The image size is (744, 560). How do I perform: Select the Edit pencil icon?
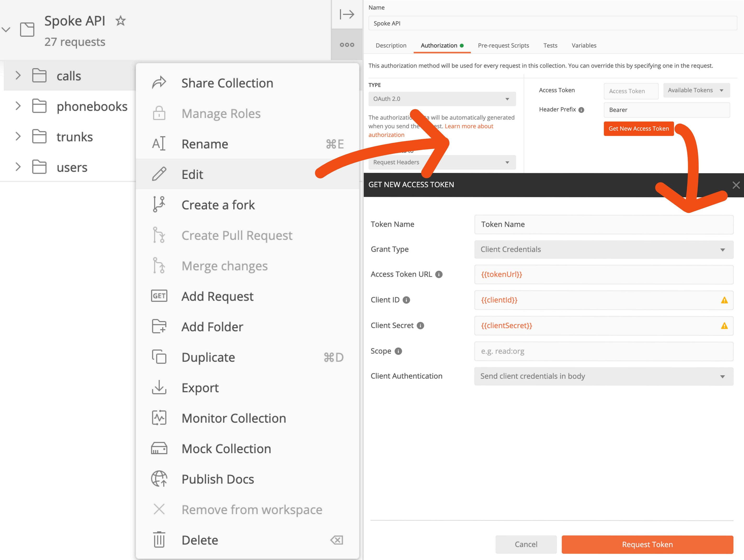tap(159, 174)
